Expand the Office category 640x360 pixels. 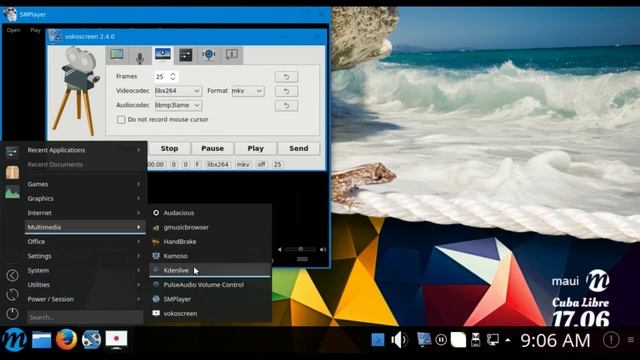point(84,242)
